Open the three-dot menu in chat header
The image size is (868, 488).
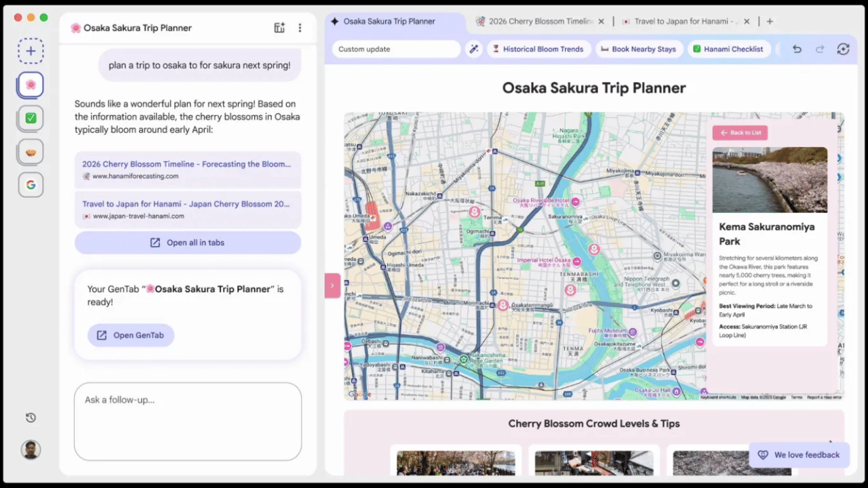300,28
